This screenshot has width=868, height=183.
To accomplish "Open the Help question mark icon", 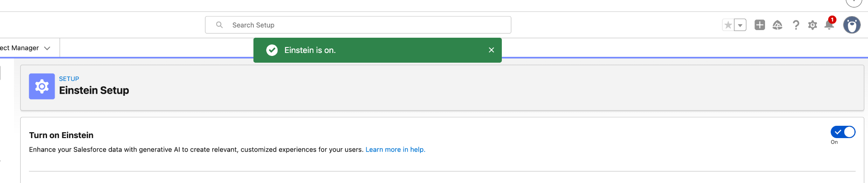I will point(796,25).
